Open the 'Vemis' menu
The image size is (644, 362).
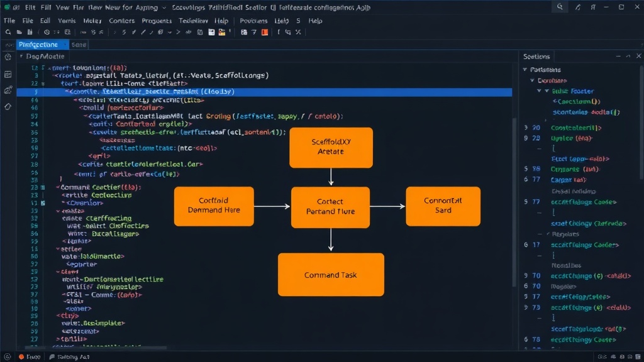pos(67,21)
